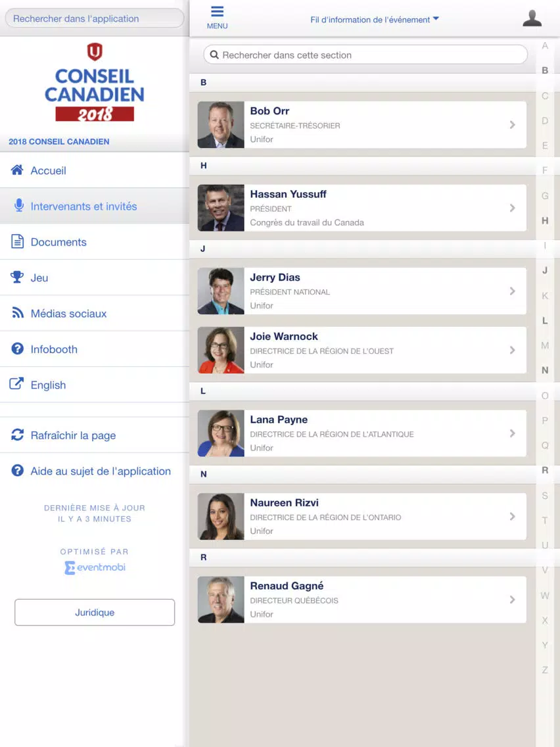Click the Unifor shield logo
Viewport: 560px width, 747px height.
94,51
